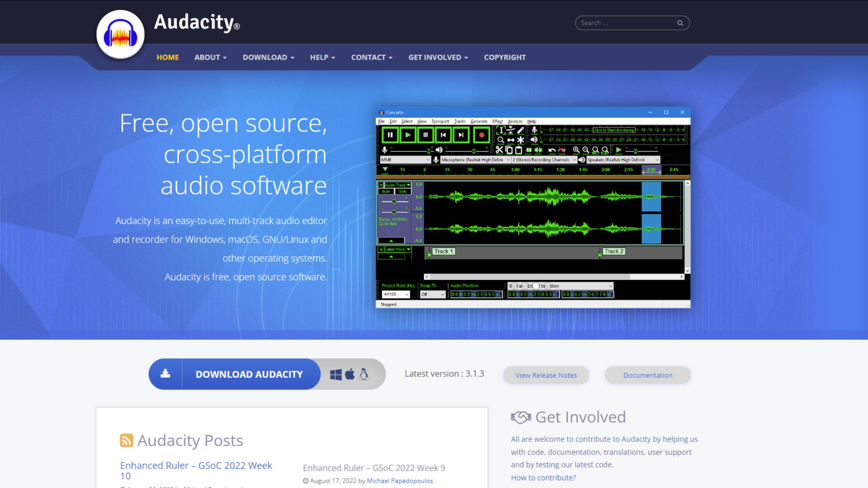Click the Audacity headphones logo

coord(120,35)
